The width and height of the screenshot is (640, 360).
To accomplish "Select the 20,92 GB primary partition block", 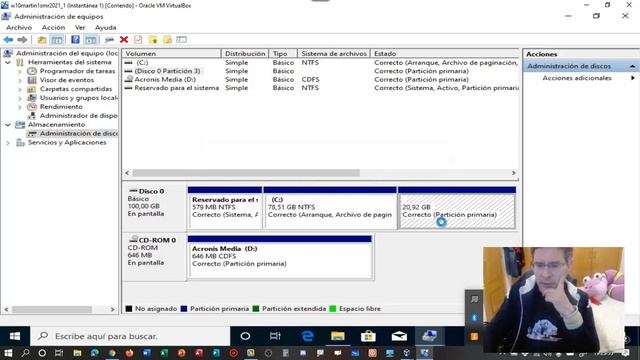I will (x=457, y=208).
